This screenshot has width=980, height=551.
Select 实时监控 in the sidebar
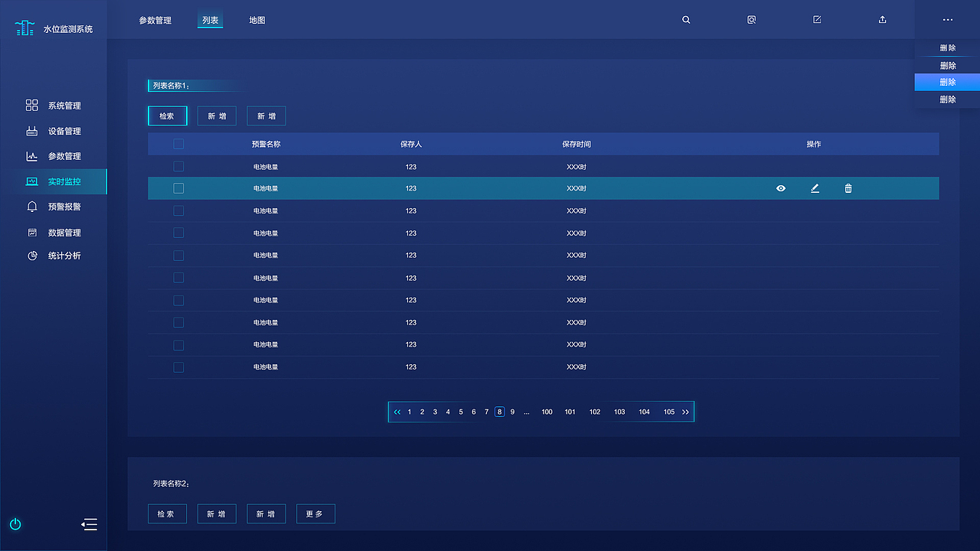coord(54,181)
